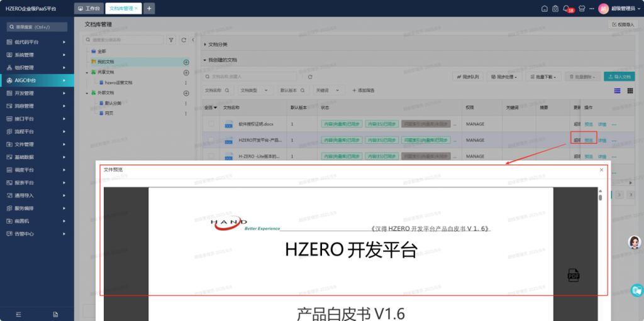Screen dimensions: 644x321
Task: Switch to the 工作台 tab
Action: tap(89, 9)
